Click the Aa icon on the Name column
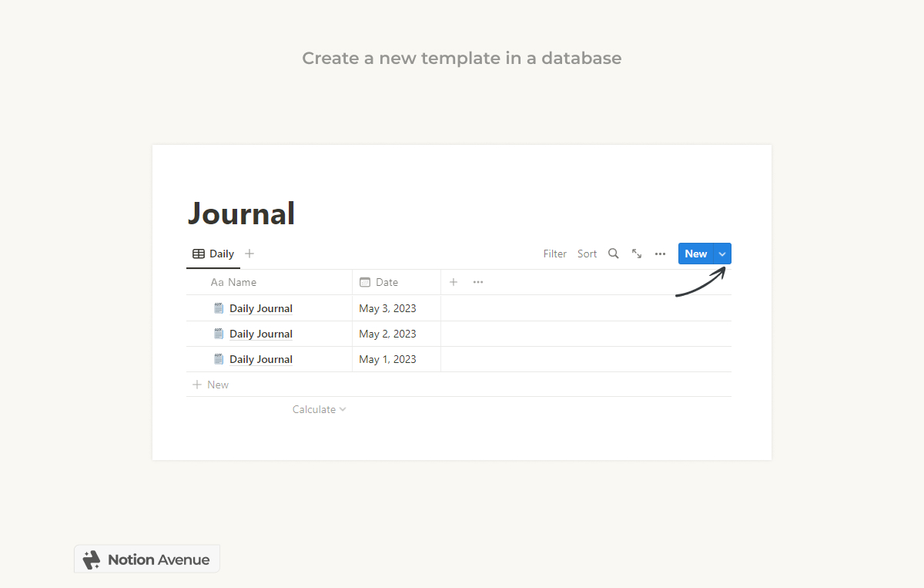This screenshot has width=924, height=588. [x=216, y=282]
